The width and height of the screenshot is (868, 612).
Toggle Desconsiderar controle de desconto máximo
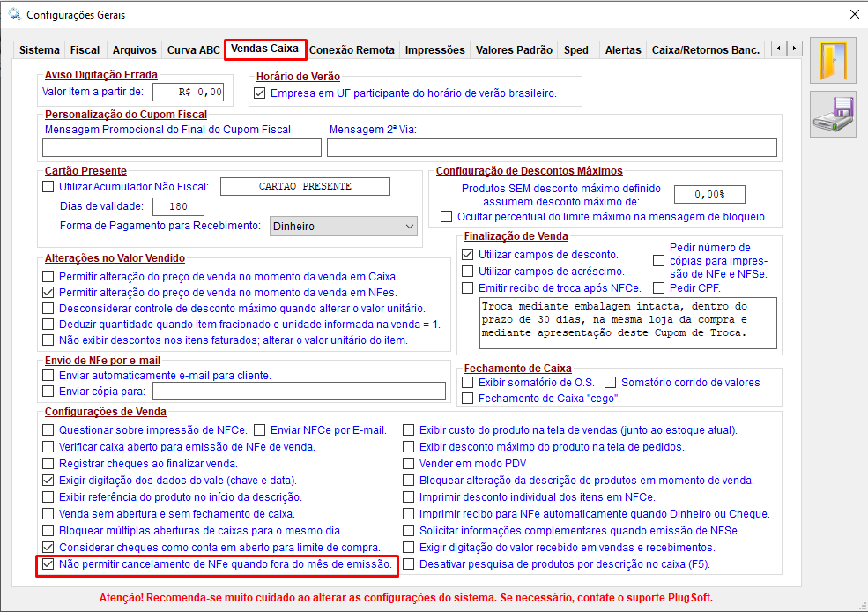coord(48,308)
